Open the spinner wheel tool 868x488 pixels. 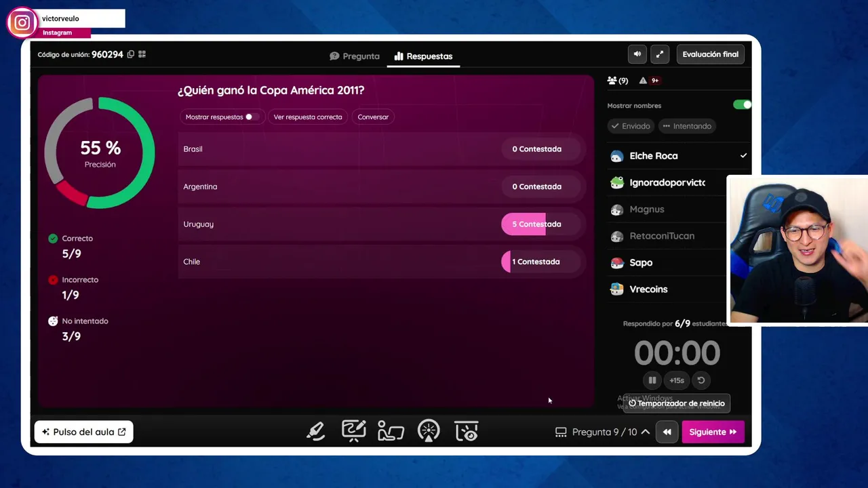[x=429, y=431]
